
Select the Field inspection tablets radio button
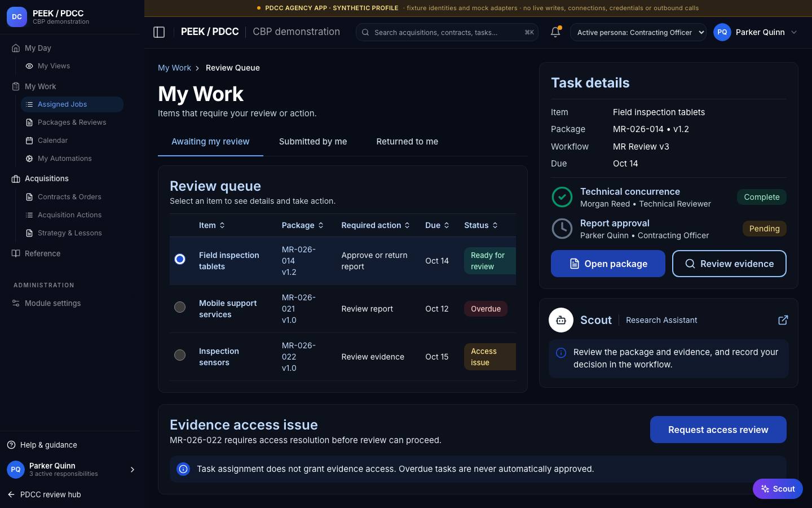pos(180,259)
